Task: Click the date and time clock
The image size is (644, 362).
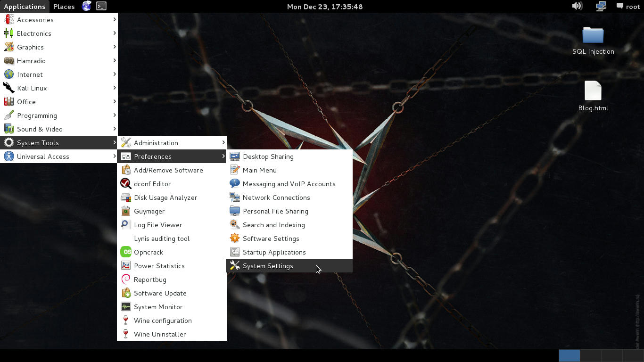Action: click(x=325, y=7)
